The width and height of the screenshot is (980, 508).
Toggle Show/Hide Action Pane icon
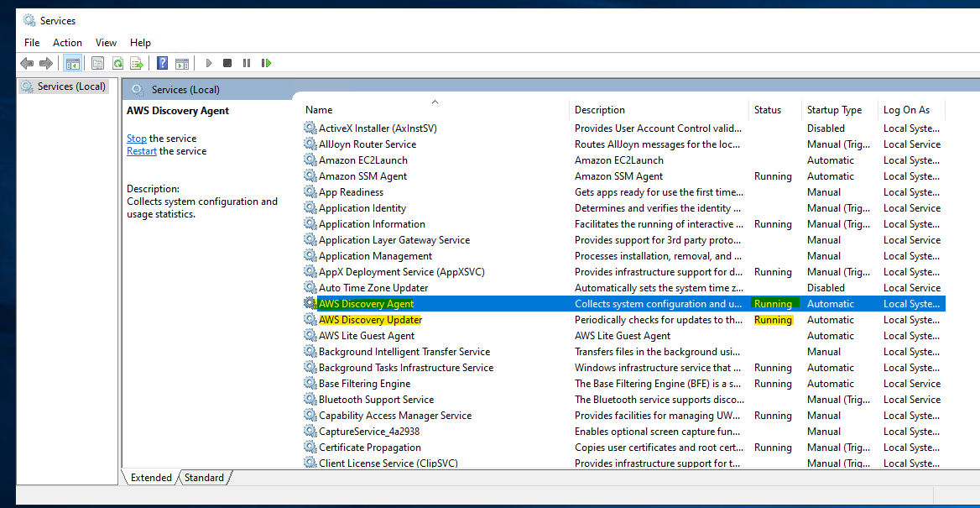pos(182,63)
